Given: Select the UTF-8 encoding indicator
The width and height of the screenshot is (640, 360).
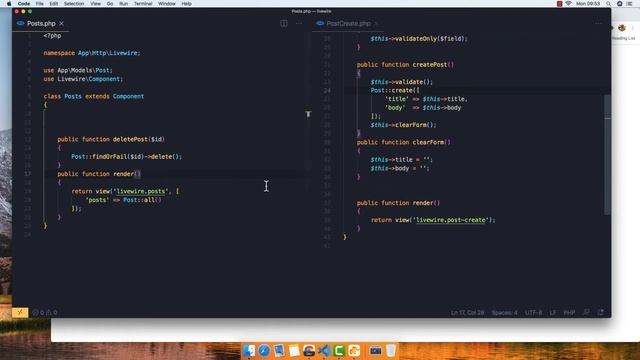Looking at the screenshot, I should [x=533, y=313].
